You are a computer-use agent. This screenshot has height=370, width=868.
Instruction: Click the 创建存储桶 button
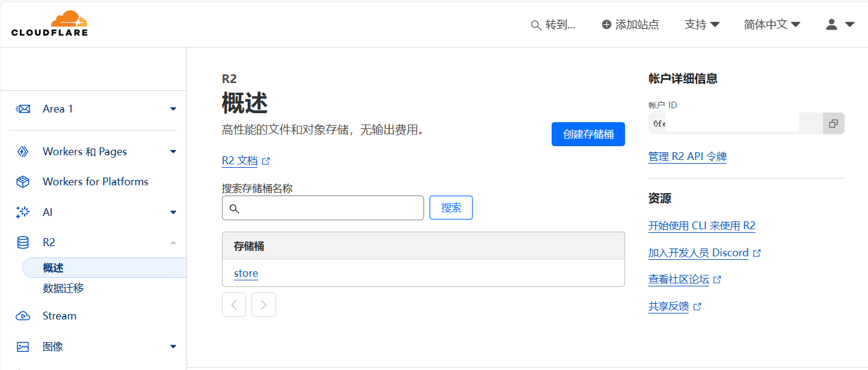[x=588, y=134]
